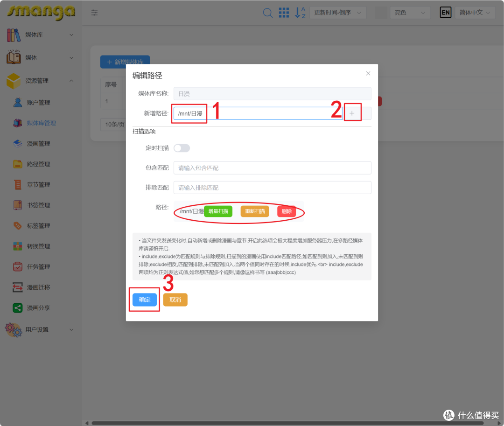This screenshot has height=426, width=504.
Task: Focus the 包含匹配 input field
Action: coord(272,168)
